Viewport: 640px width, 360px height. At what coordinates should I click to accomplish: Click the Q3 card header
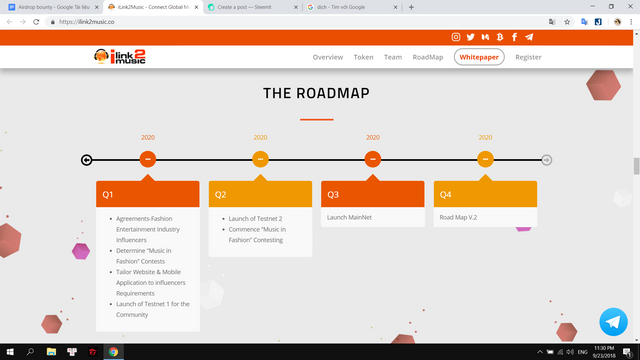tap(373, 194)
